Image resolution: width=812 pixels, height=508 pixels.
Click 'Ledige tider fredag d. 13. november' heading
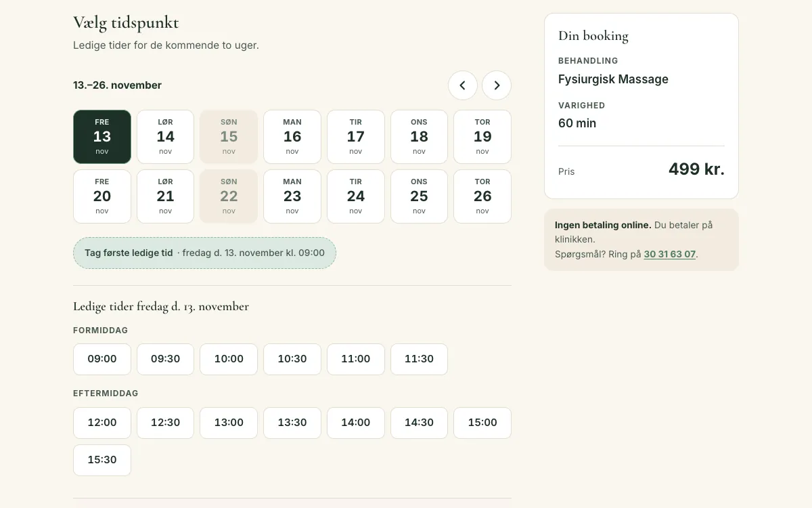(x=161, y=306)
